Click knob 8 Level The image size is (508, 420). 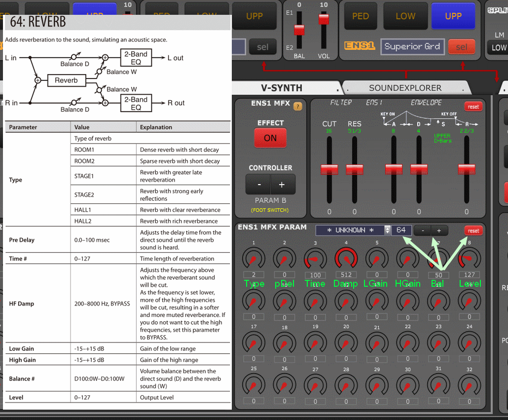click(469, 259)
